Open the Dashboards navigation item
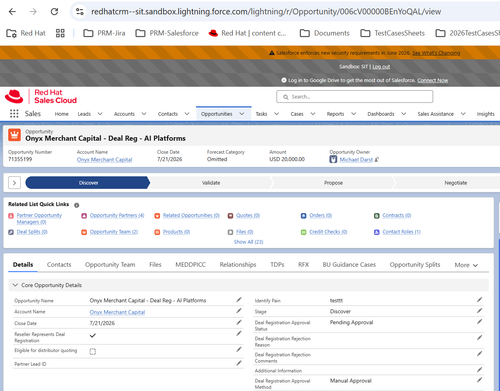The width and height of the screenshot is (500, 391). pyautogui.click(x=381, y=114)
